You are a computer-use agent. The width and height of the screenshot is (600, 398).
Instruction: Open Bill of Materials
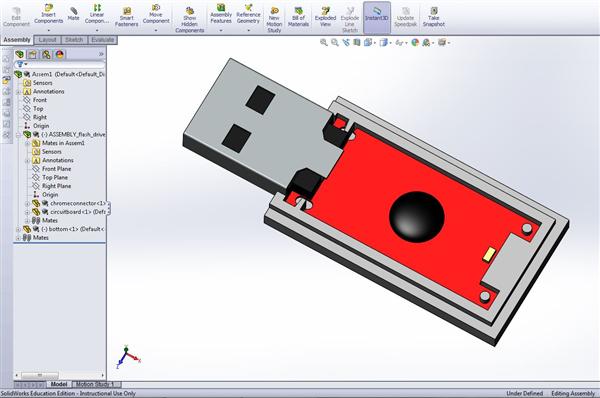pyautogui.click(x=298, y=11)
